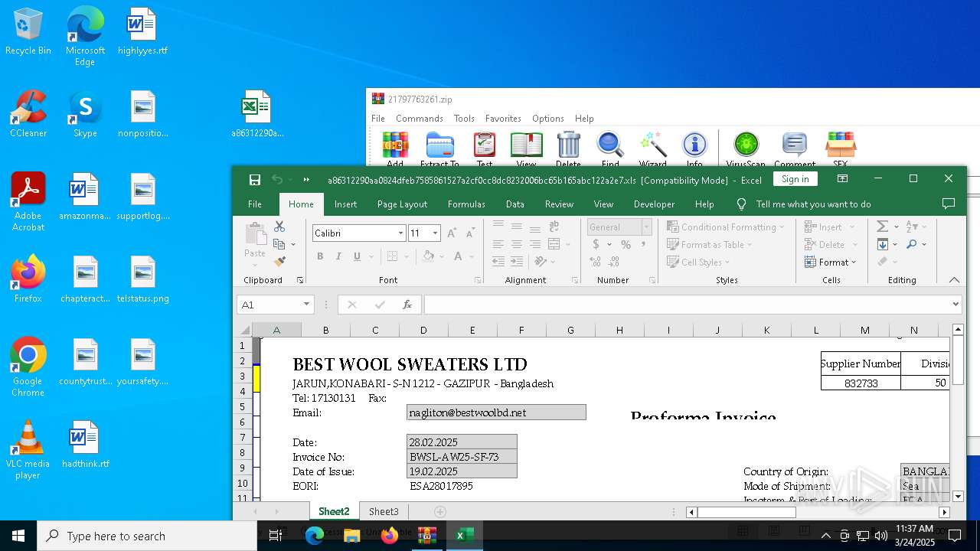This screenshot has height=551, width=980.
Task: Switch to the Formulas tab
Action: [x=466, y=204]
